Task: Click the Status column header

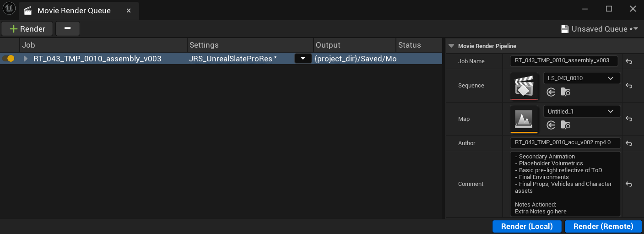Action: (x=419, y=45)
